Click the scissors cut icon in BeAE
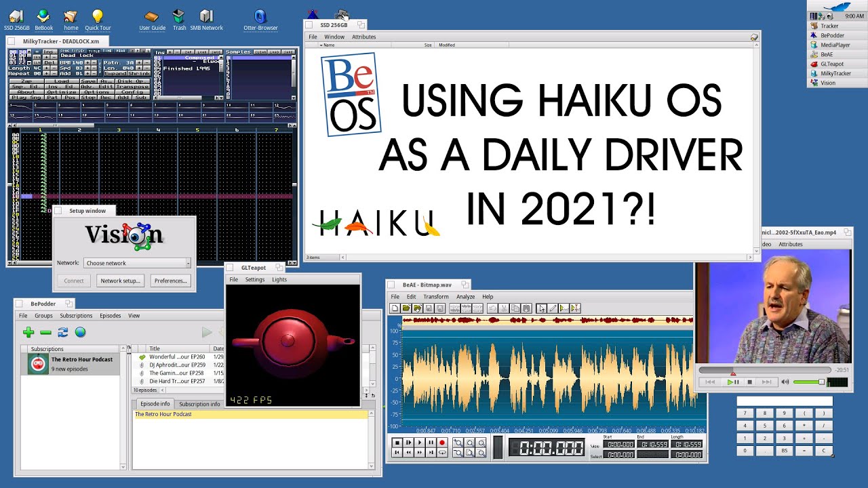The width and height of the screenshot is (868, 488). click(504, 308)
